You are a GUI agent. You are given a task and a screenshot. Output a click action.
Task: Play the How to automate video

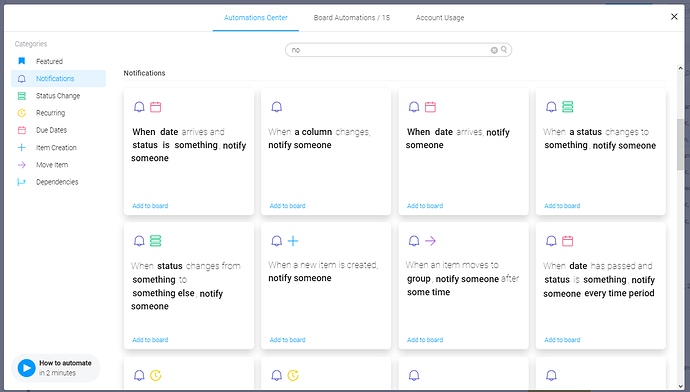26,368
